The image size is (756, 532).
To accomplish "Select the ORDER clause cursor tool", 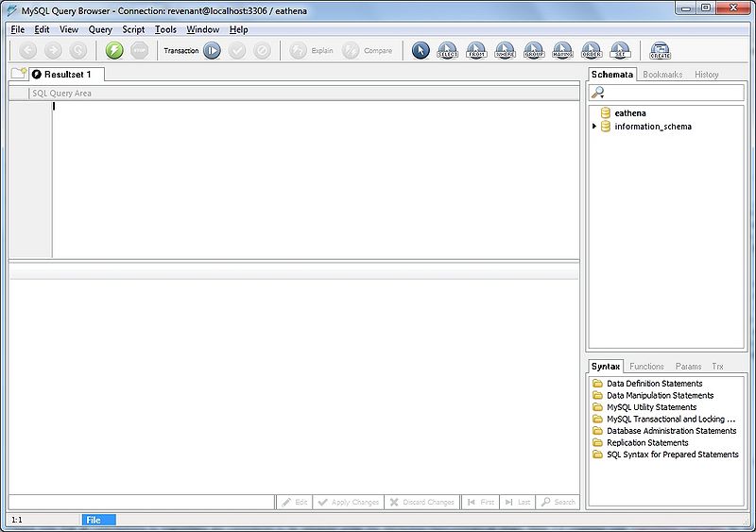I will click(592, 50).
